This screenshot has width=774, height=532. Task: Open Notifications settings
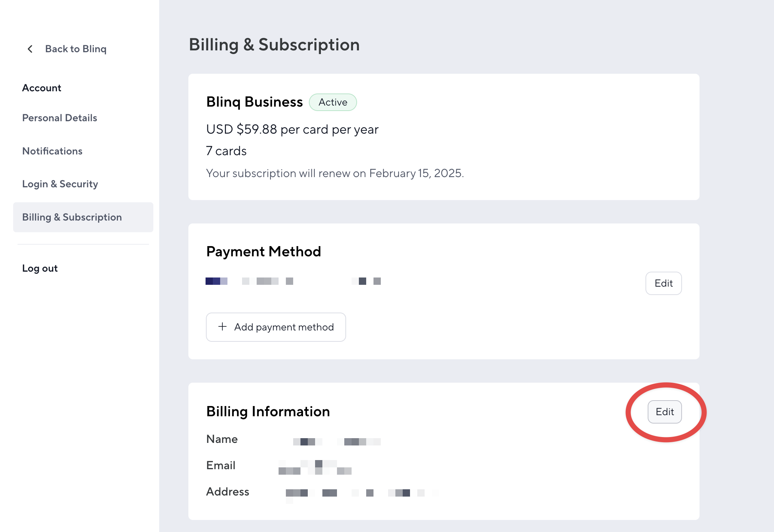pos(52,151)
